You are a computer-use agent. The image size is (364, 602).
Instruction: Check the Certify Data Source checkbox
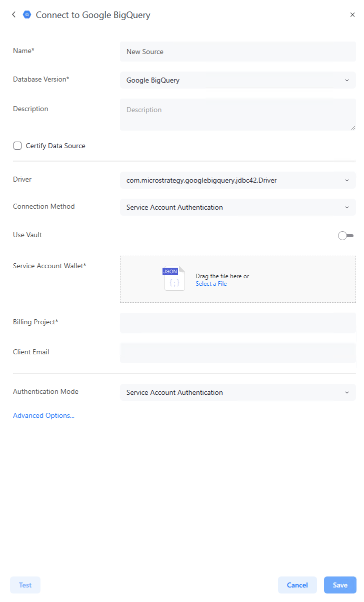coord(17,146)
